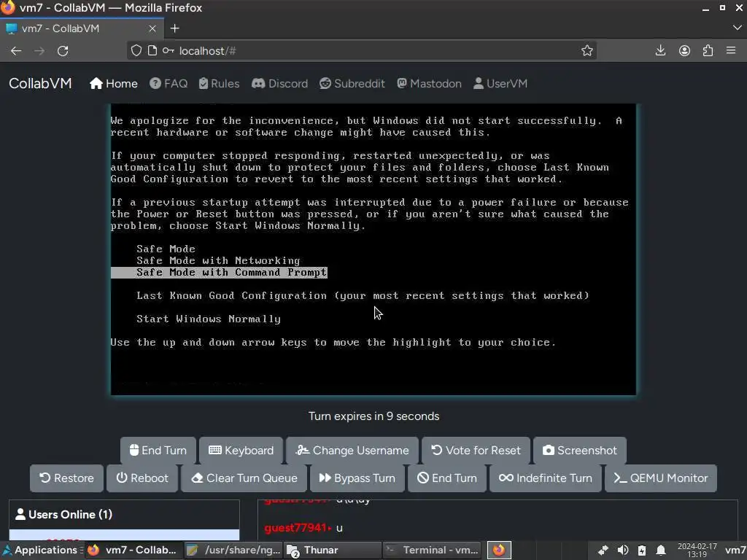Image resolution: width=747 pixels, height=560 pixels.
Task: Open the Subreddit nav link
Action: [x=352, y=84]
